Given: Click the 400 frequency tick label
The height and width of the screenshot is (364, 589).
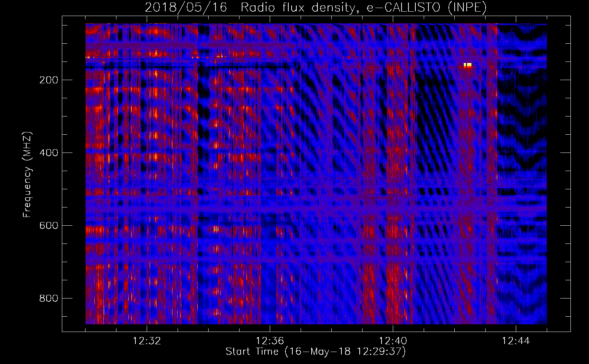Looking at the screenshot, I should point(49,153).
